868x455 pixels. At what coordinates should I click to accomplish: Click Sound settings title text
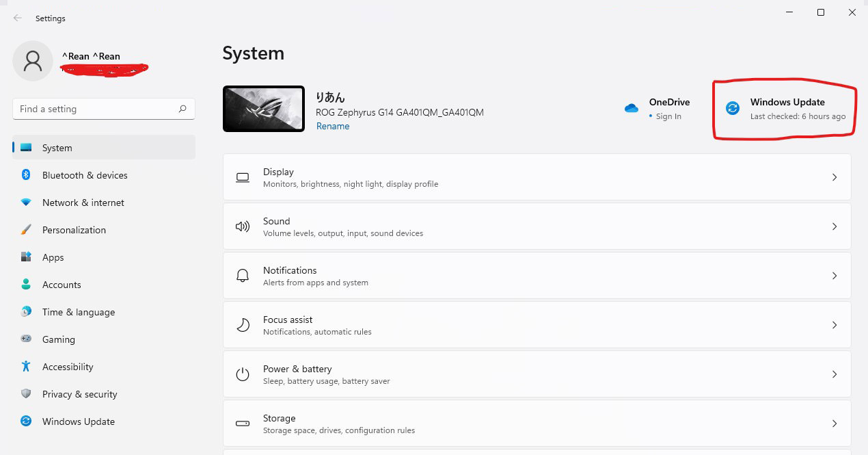click(276, 221)
